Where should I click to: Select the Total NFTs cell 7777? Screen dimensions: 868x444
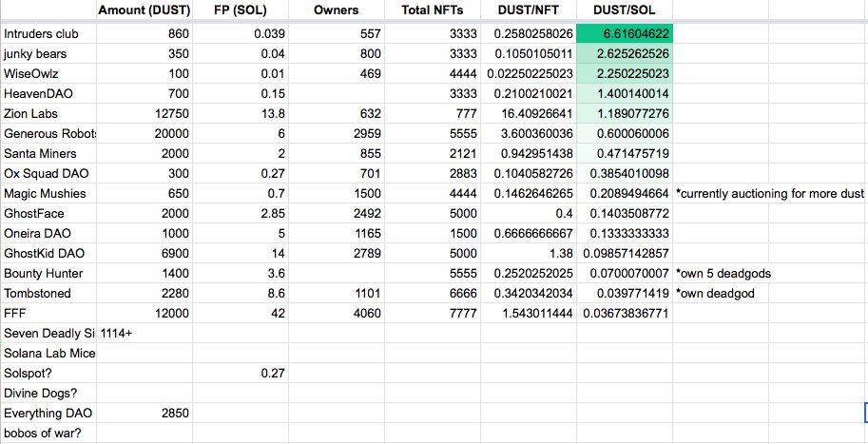pos(433,313)
